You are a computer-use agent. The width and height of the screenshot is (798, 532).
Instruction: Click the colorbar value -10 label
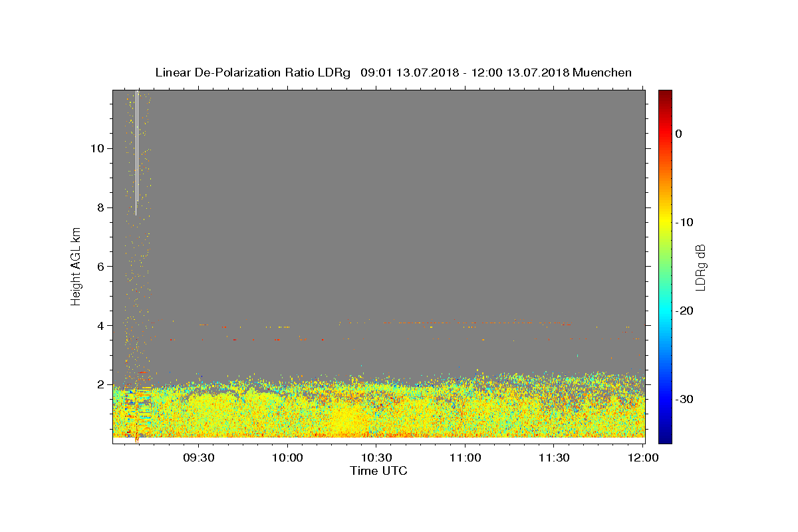685,222
